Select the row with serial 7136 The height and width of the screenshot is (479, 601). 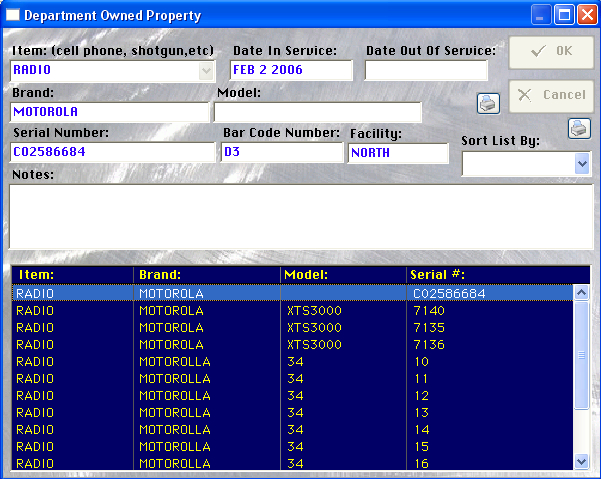(x=292, y=344)
